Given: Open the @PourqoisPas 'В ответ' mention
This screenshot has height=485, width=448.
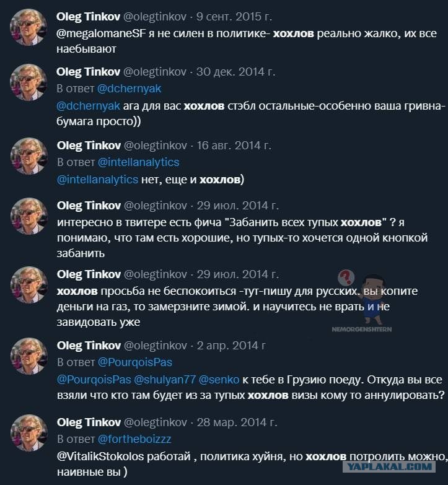Looking at the screenshot, I should 135,362.
